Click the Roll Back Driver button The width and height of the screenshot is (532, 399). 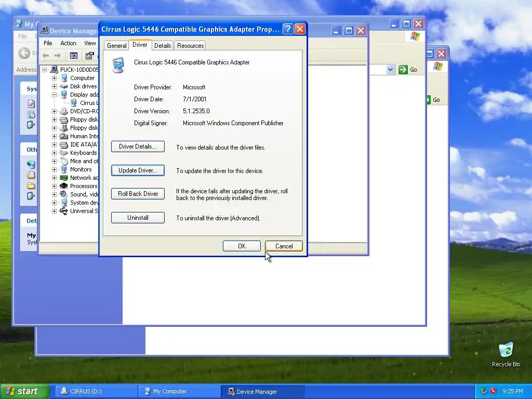tap(138, 194)
